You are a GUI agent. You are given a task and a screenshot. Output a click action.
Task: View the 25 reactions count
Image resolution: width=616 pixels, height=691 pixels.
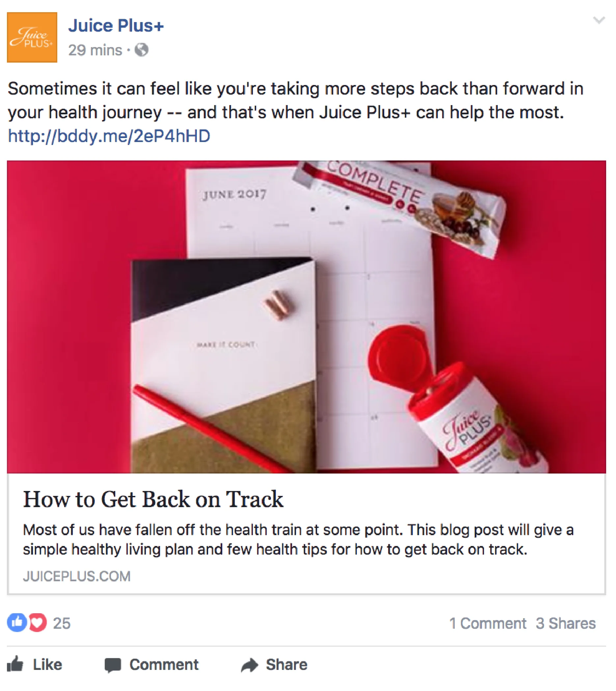tap(62, 623)
